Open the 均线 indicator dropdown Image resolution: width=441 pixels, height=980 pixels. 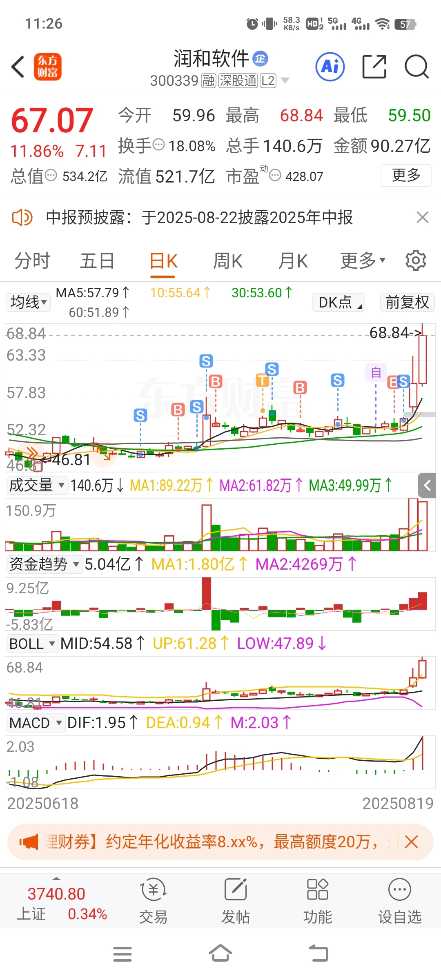(28, 302)
